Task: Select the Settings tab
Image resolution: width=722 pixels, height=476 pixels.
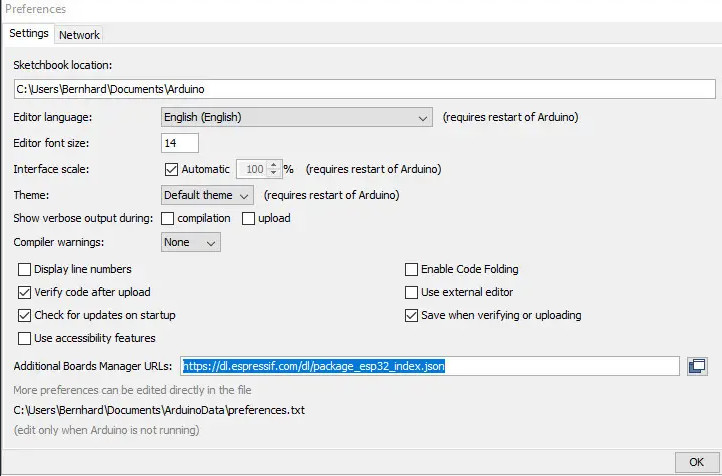Action: [29, 33]
